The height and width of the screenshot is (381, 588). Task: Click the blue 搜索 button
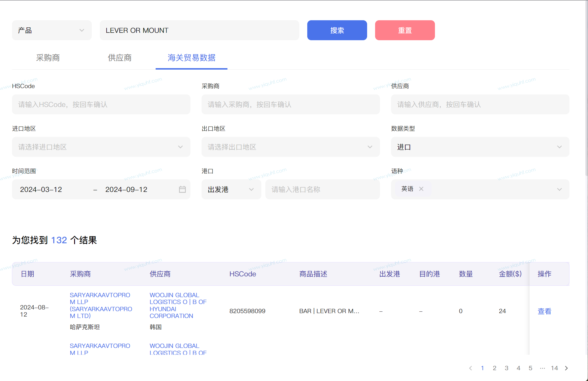pos(337,30)
